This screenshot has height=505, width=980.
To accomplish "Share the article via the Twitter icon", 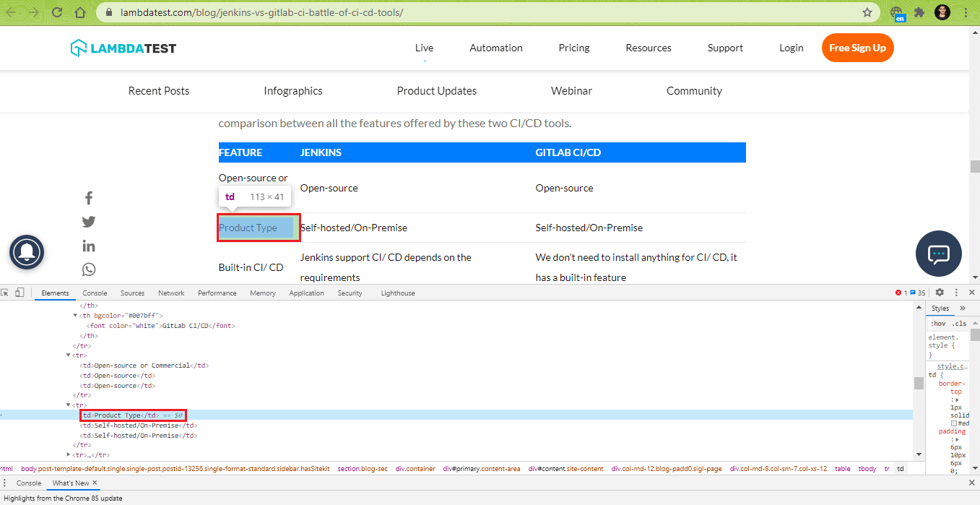I will point(88,221).
